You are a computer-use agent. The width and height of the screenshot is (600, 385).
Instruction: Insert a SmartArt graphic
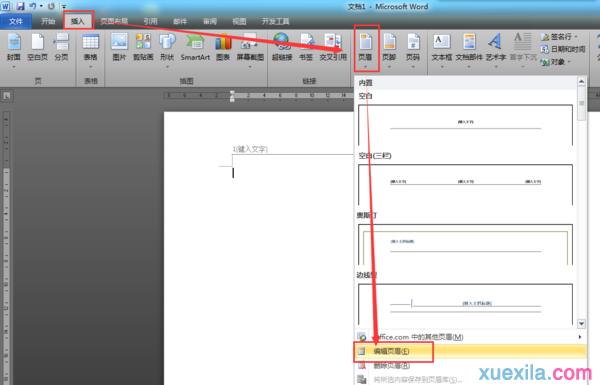195,47
